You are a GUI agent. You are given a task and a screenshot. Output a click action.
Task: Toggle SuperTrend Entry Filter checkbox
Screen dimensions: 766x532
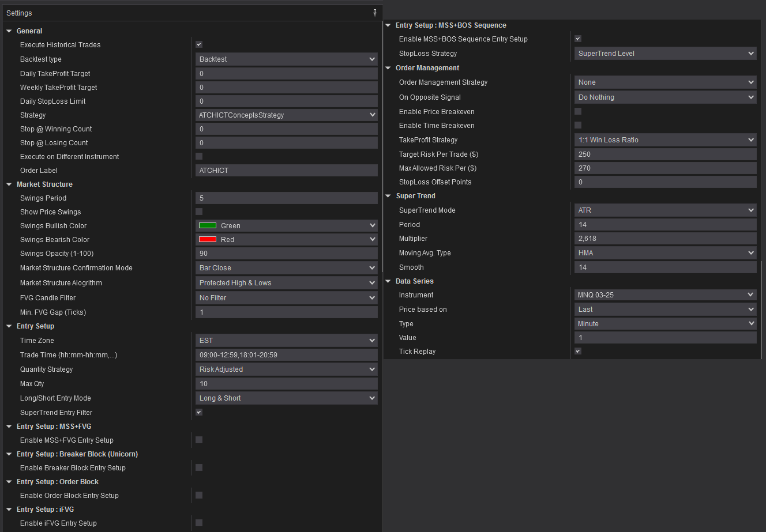199,412
